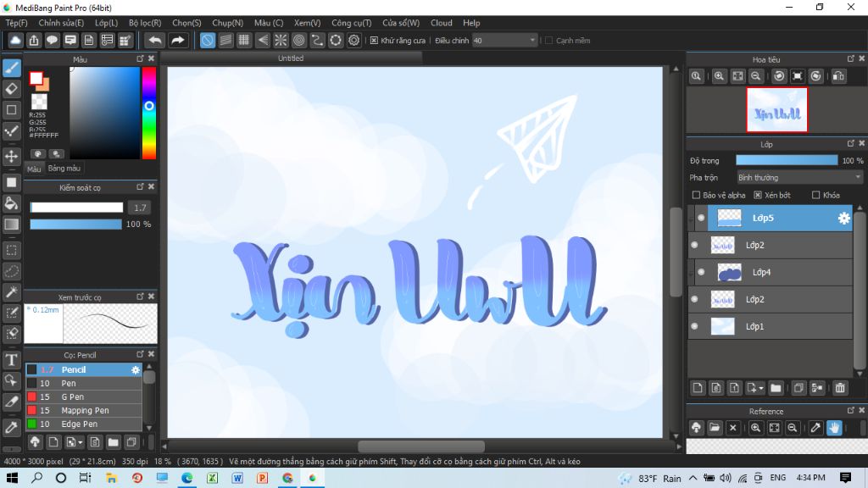Viewport: 868px width, 488px height.
Task: Toggle Khử răng cưa anti-aliasing checkbox
Action: pos(374,41)
